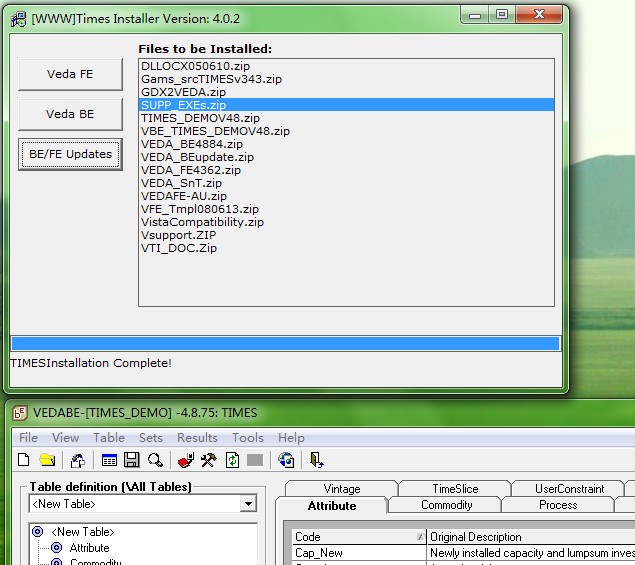635x565 pixels.
Task: Select the <New Table> radio node in tree
Action: tap(38, 531)
